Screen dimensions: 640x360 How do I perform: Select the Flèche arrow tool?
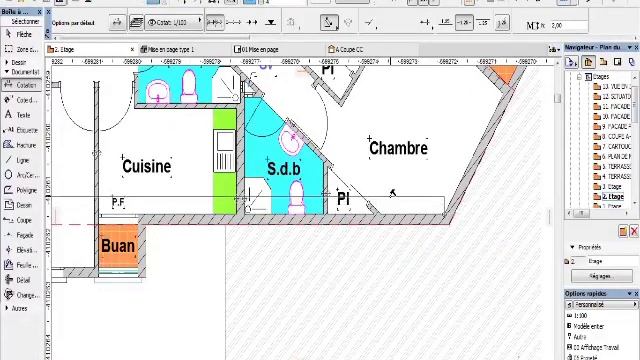click(20, 34)
